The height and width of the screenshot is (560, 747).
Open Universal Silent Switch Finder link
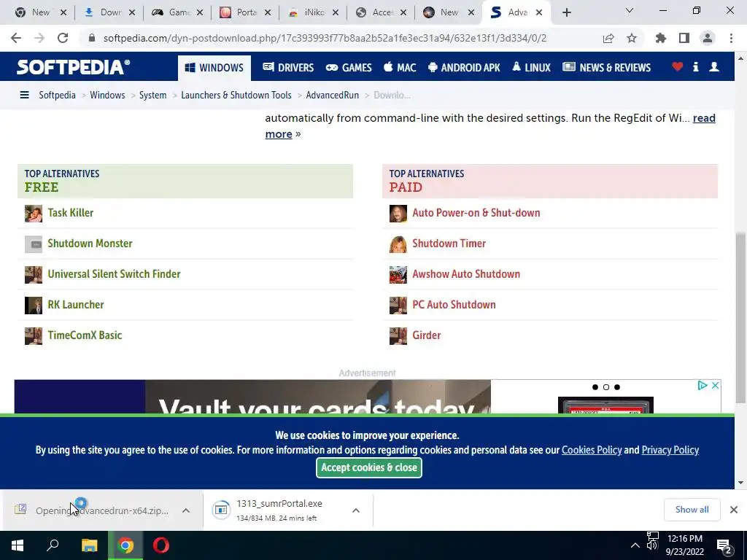click(114, 274)
